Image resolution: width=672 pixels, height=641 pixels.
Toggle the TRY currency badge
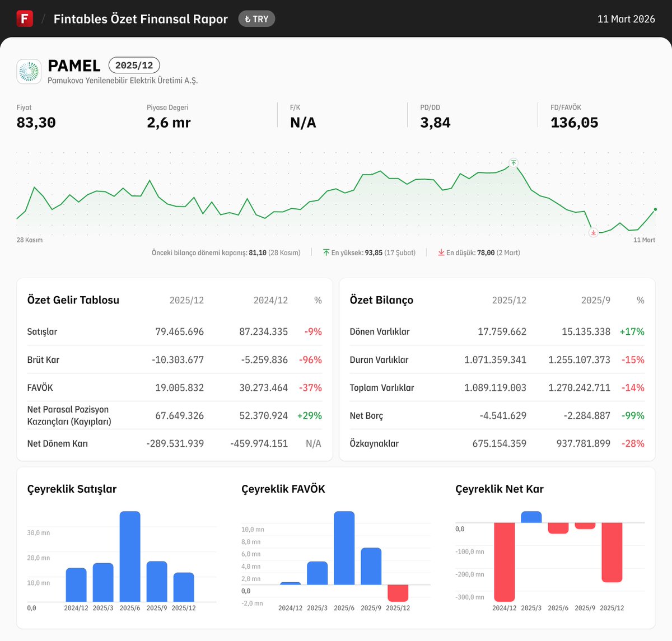(256, 18)
